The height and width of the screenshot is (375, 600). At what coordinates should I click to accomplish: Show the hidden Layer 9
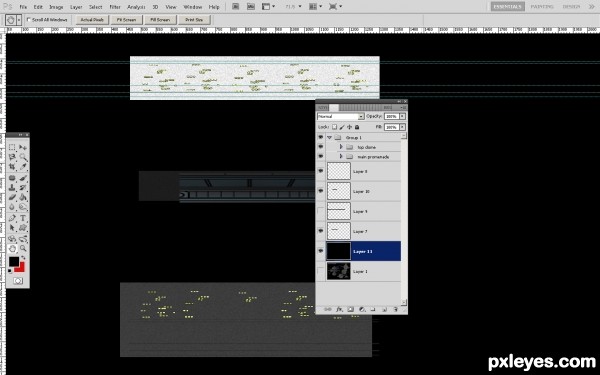tap(321, 211)
